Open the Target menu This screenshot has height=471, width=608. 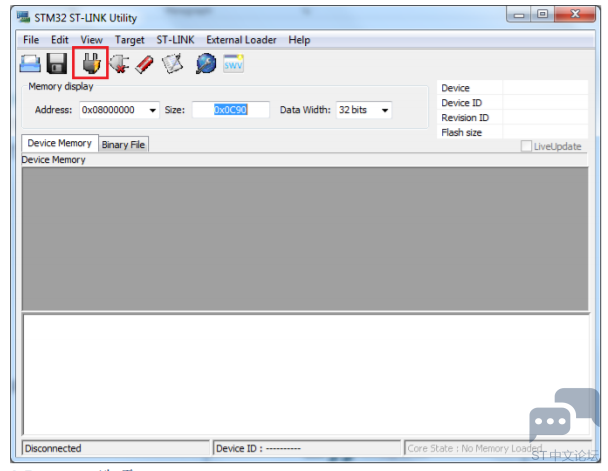(x=130, y=40)
